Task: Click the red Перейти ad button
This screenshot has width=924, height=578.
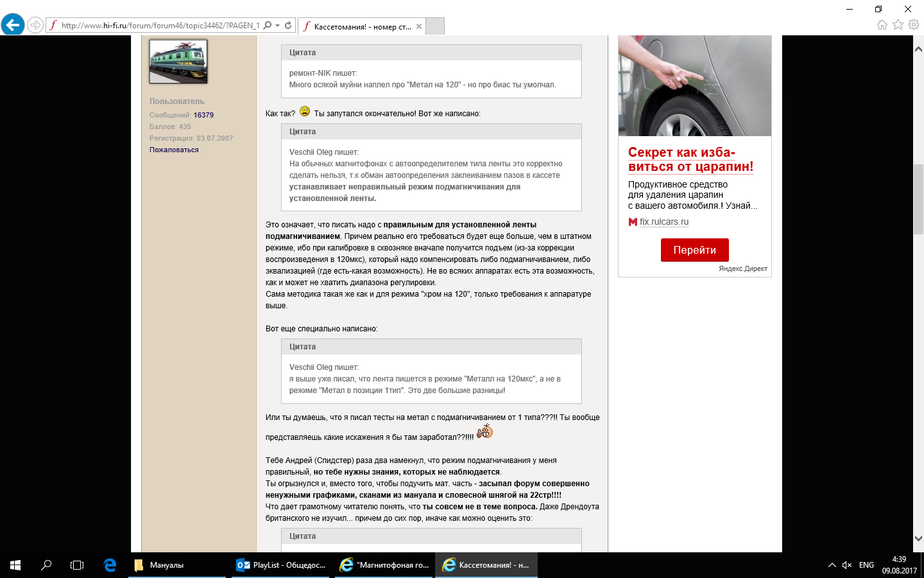Action: pos(694,250)
